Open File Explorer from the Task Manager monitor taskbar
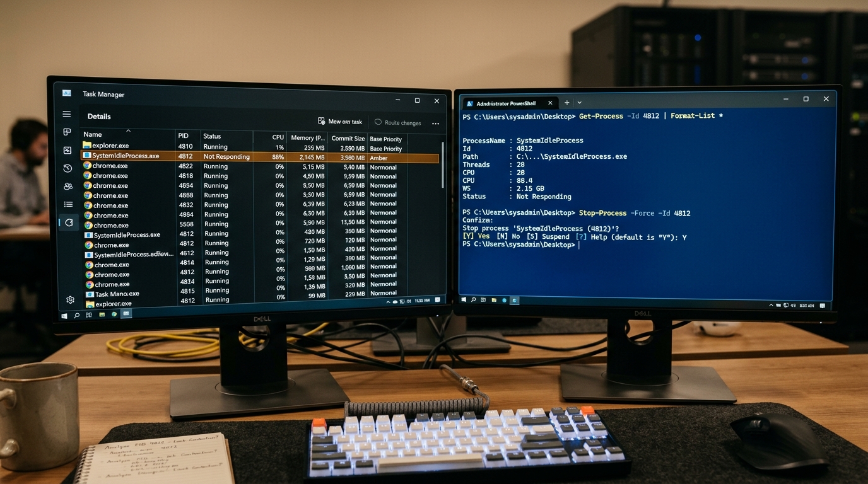Screen dimensions: 868x484 click(x=102, y=314)
